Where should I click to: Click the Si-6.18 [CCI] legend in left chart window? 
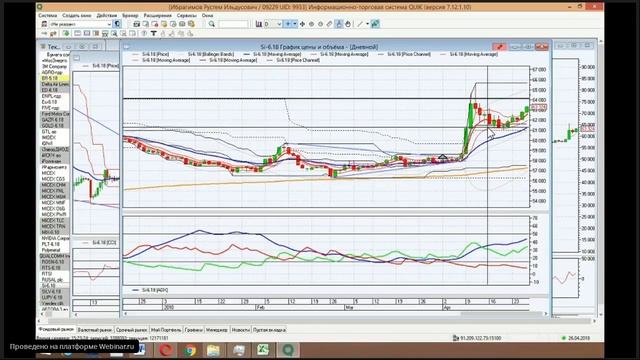104,242
